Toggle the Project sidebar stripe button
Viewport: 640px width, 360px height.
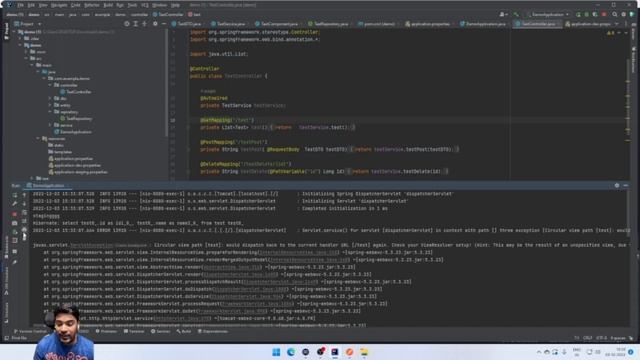(6, 31)
